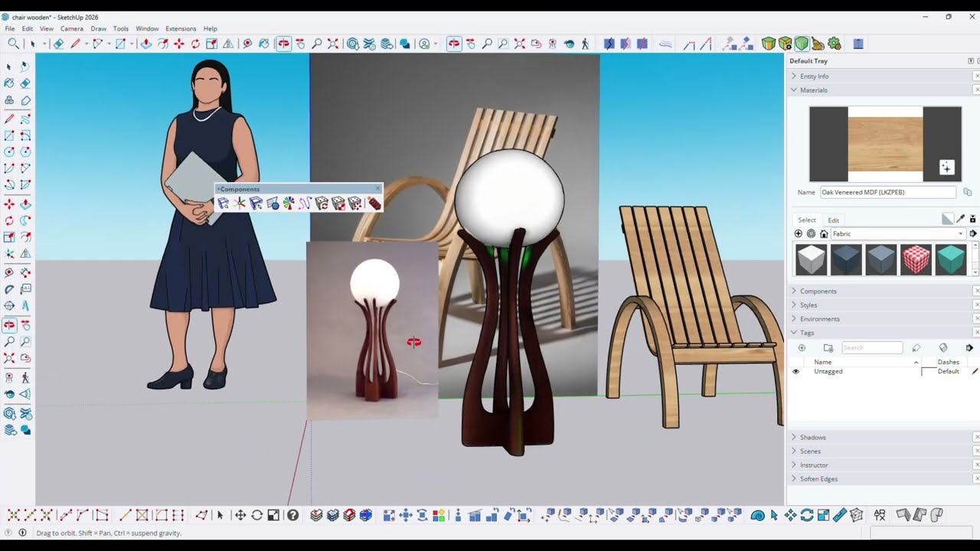The height and width of the screenshot is (551, 980).
Task: Select the teal fabric material swatch
Action: point(951,259)
